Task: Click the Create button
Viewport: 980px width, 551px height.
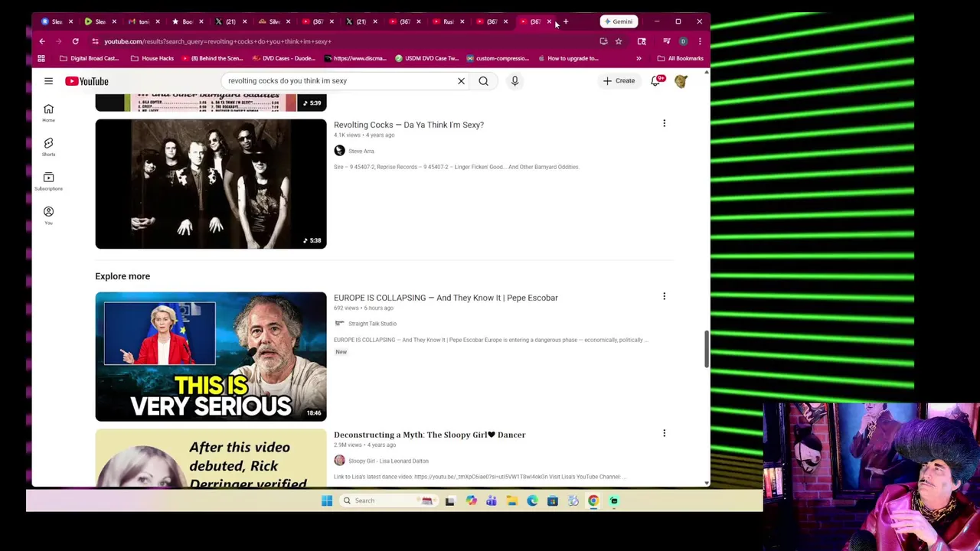Action: point(619,80)
